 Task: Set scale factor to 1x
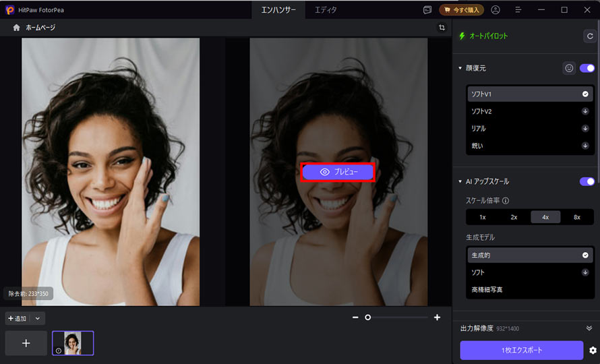[483, 218]
